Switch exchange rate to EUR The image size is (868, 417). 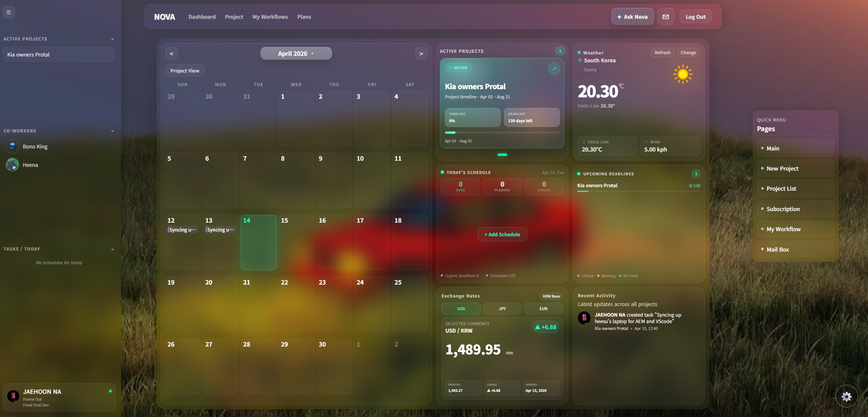543,308
